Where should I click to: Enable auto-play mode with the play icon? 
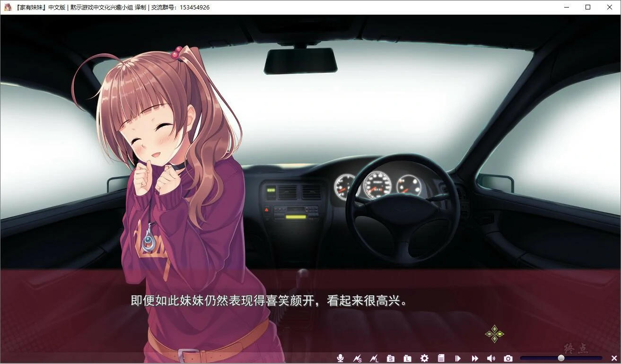[458, 358]
